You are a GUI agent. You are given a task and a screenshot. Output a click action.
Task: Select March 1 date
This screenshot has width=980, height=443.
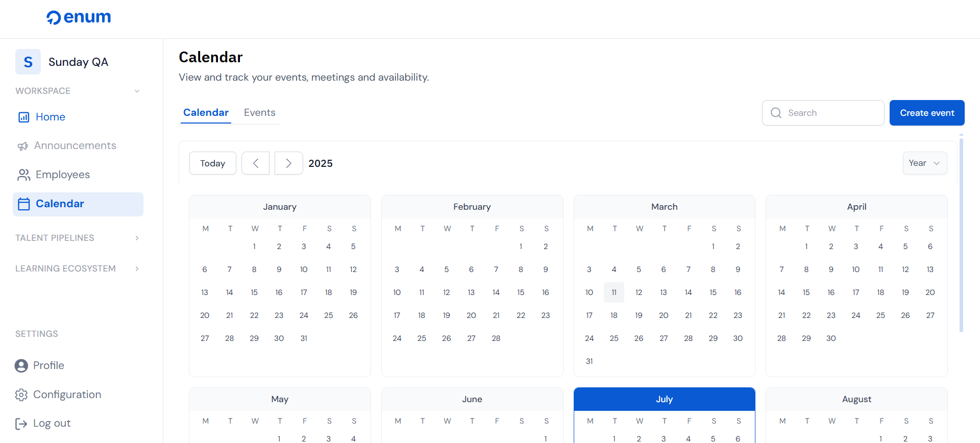pyautogui.click(x=713, y=247)
